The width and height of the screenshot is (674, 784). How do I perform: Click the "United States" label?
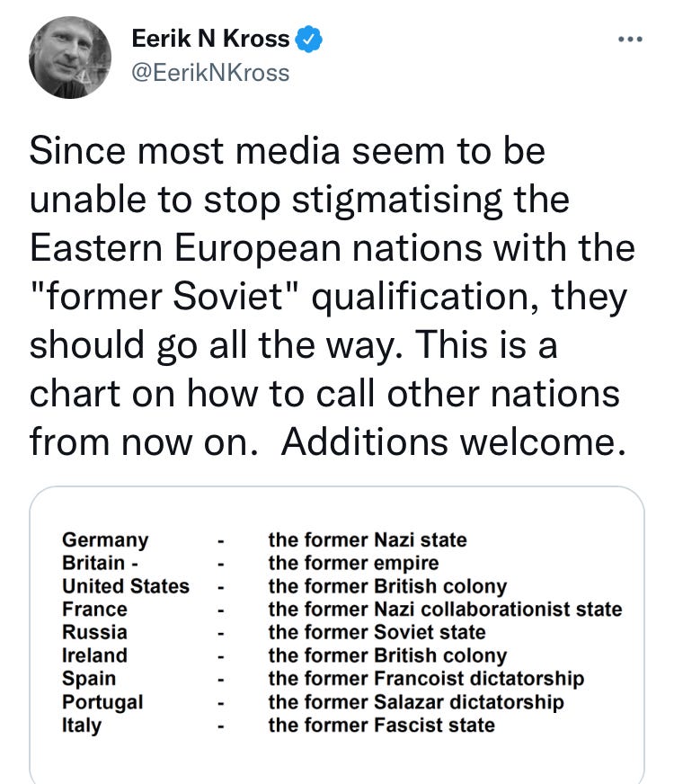(125, 586)
